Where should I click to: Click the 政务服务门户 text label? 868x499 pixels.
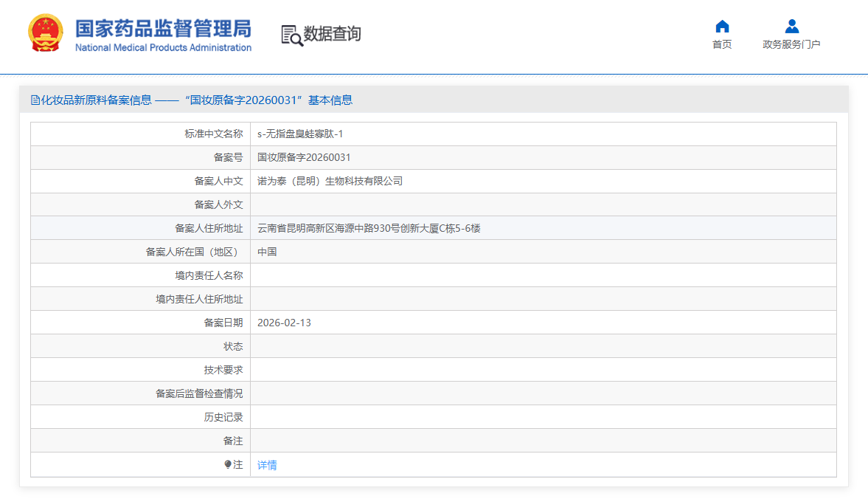791,44
